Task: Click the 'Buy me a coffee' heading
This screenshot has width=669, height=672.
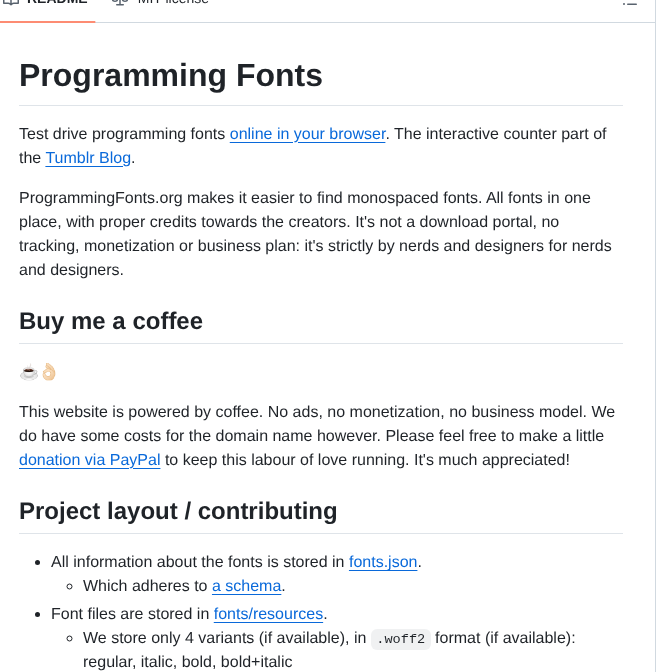Action: (111, 321)
